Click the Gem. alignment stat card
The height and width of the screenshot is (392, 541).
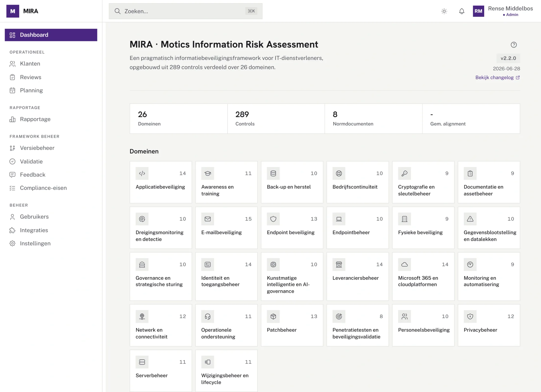(471, 119)
